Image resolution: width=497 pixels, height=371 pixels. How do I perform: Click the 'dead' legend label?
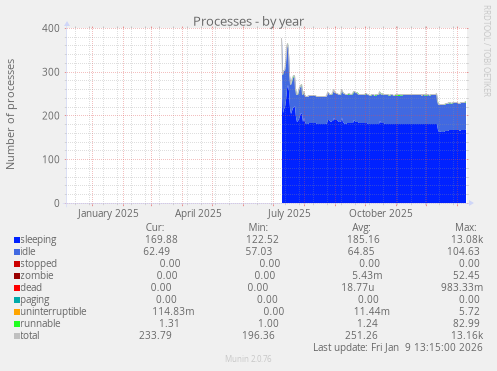[x=31, y=287]
